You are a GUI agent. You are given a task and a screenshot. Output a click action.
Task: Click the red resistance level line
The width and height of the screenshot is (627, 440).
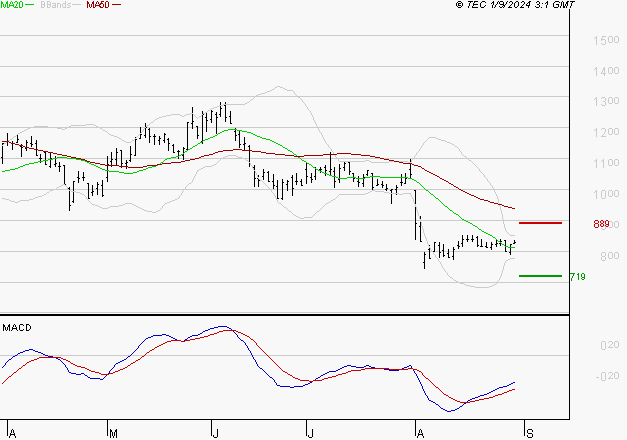[540, 223]
